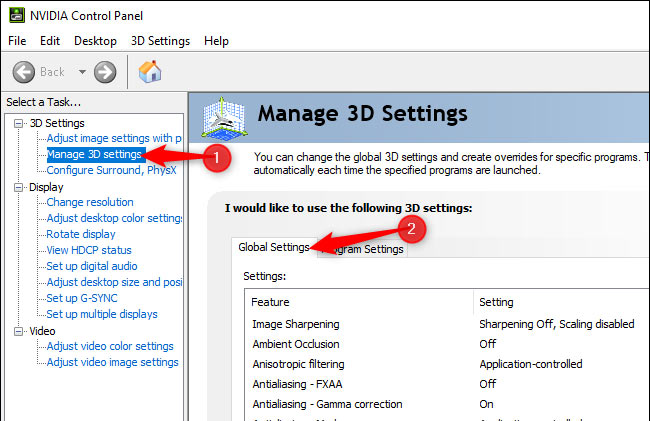Open the 3D Settings menu
Viewport: 650px width, 421px height.
(160, 41)
